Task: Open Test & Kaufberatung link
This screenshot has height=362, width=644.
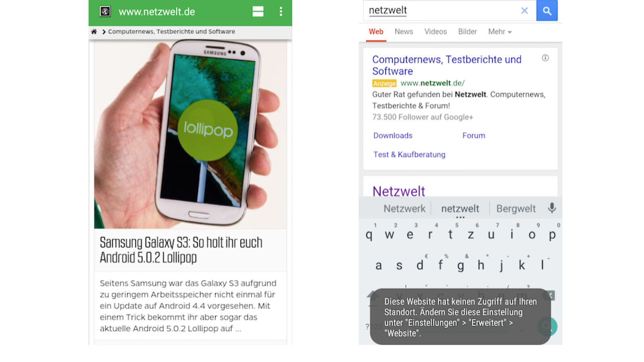Action: tap(409, 154)
